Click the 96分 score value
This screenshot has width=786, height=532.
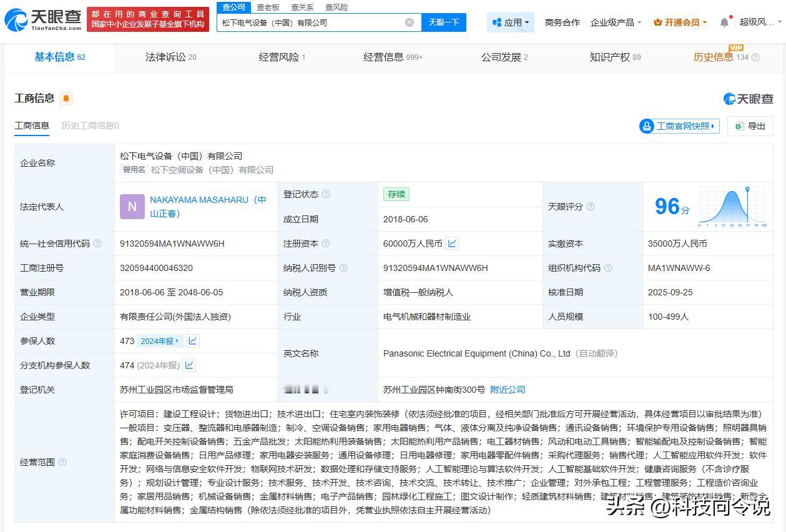point(672,207)
